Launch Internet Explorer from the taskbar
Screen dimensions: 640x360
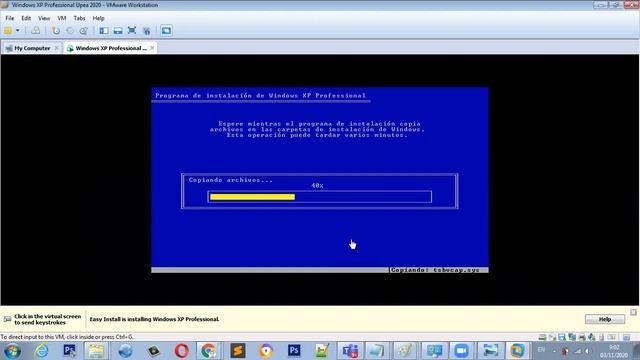tap(42, 351)
